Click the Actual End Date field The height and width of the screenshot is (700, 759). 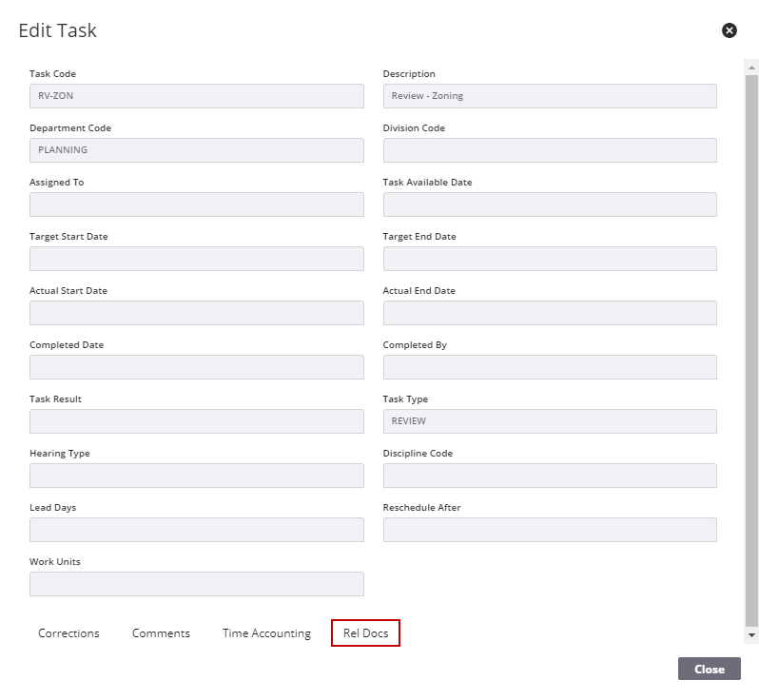coord(550,313)
